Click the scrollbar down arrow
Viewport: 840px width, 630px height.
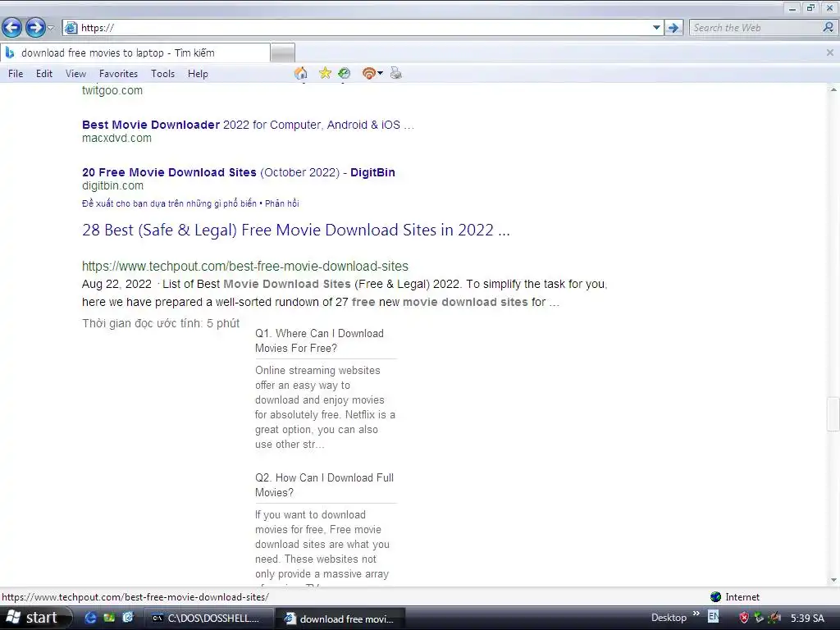pyautogui.click(x=833, y=580)
